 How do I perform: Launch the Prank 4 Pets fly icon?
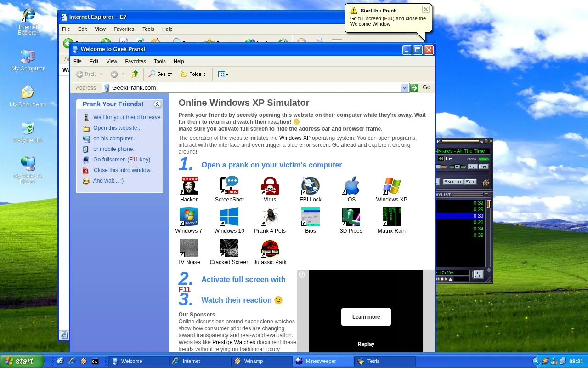click(x=270, y=221)
